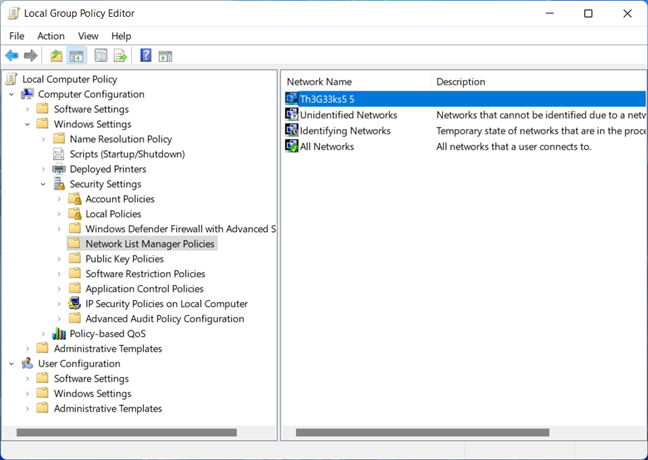Click the Scripts (Startup/Shutdown) icon
Image resolution: width=648 pixels, height=460 pixels.
point(59,154)
